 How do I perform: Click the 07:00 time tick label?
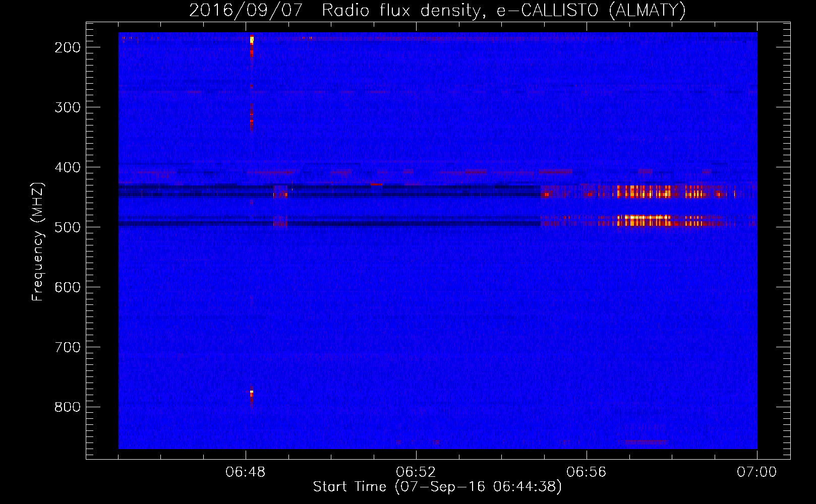(757, 472)
